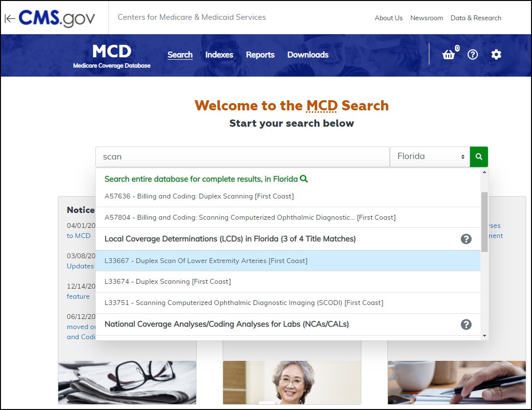The width and height of the screenshot is (532, 410).
Task: Click the MCD Medicare Coverage Database logo
Action: tap(112, 55)
